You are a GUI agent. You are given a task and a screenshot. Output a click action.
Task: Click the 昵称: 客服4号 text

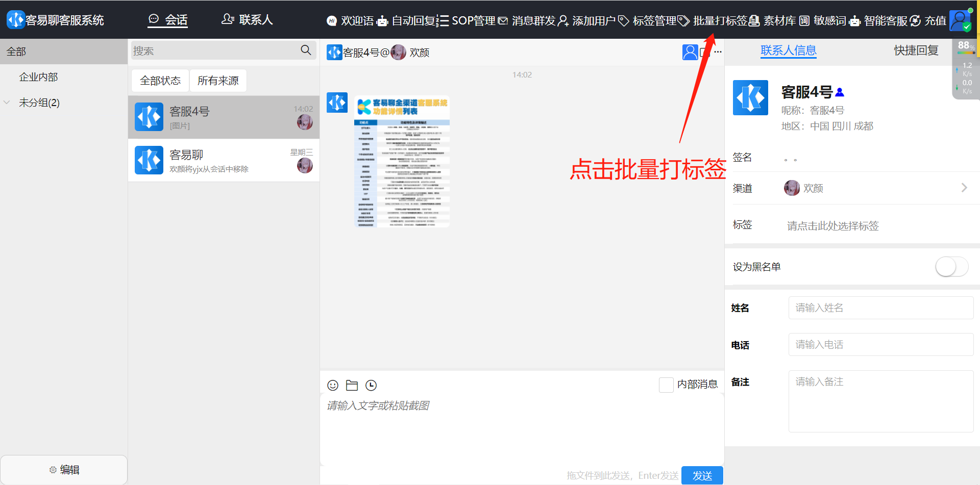(x=813, y=110)
